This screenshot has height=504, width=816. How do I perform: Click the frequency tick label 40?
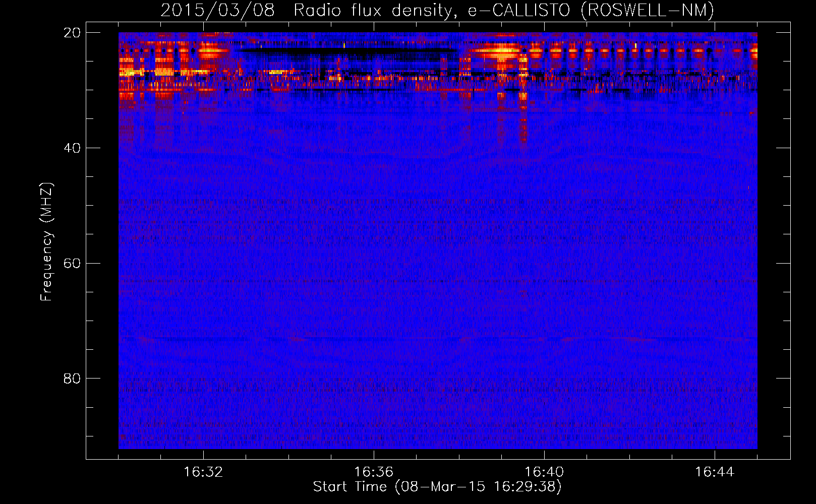tap(72, 148)
